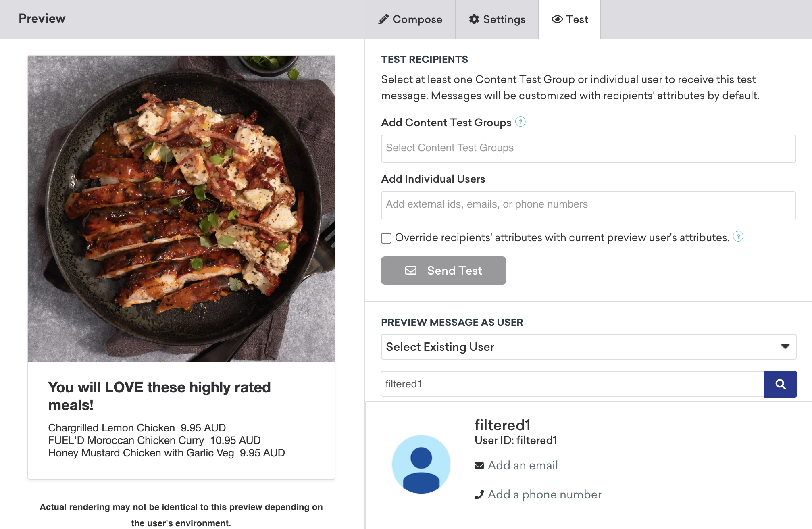Toggle the override preview user attributes option

[385, 238]
